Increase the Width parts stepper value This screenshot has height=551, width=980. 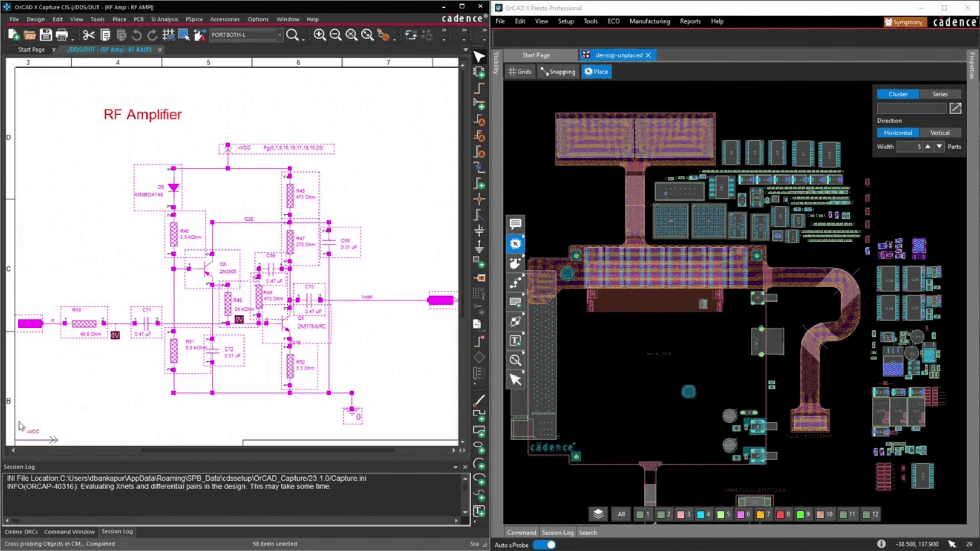928,147
